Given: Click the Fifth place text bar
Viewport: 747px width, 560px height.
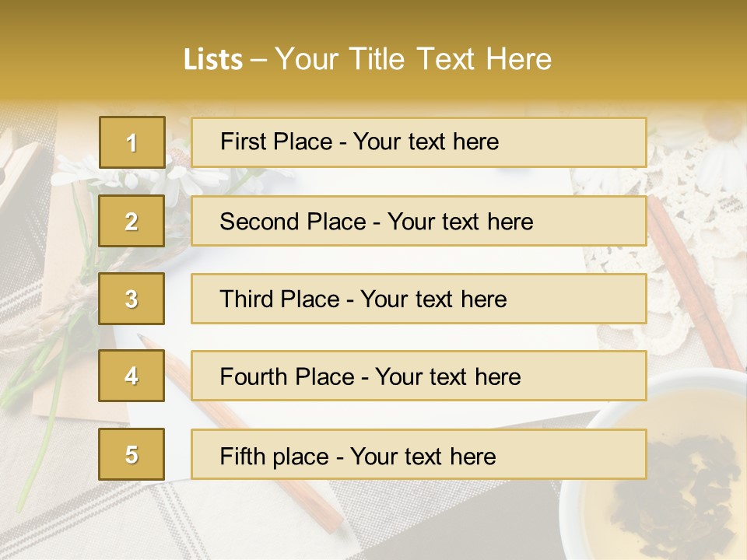Looking at the screenshot, I should tap(419, 454).
